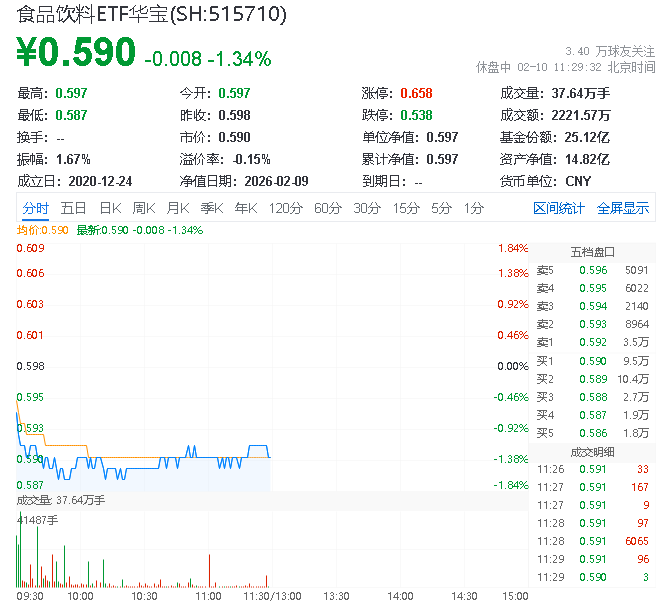Select the 1分 interval tab

click(473, 208)
